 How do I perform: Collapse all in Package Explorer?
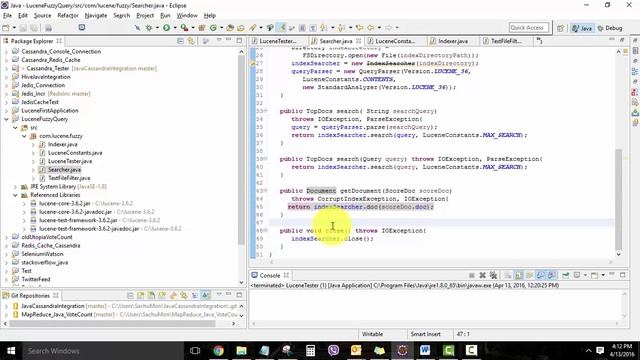[180, 41]
